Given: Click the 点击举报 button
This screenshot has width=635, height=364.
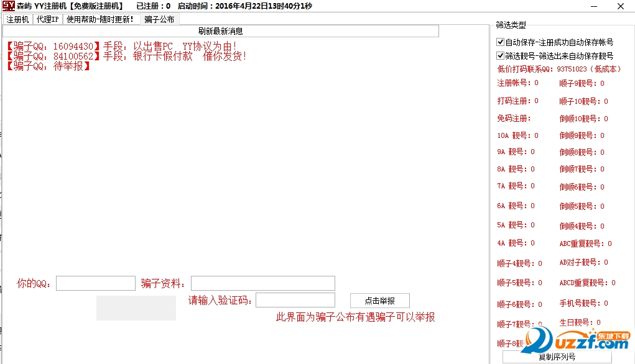Looking at the screenshot, I should 380,301.
